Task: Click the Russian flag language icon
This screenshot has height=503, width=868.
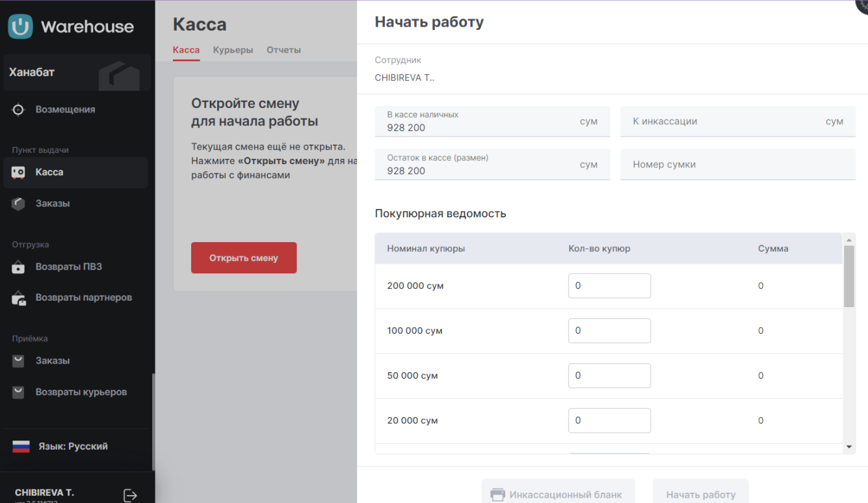Action: click(x=21, y=446)
